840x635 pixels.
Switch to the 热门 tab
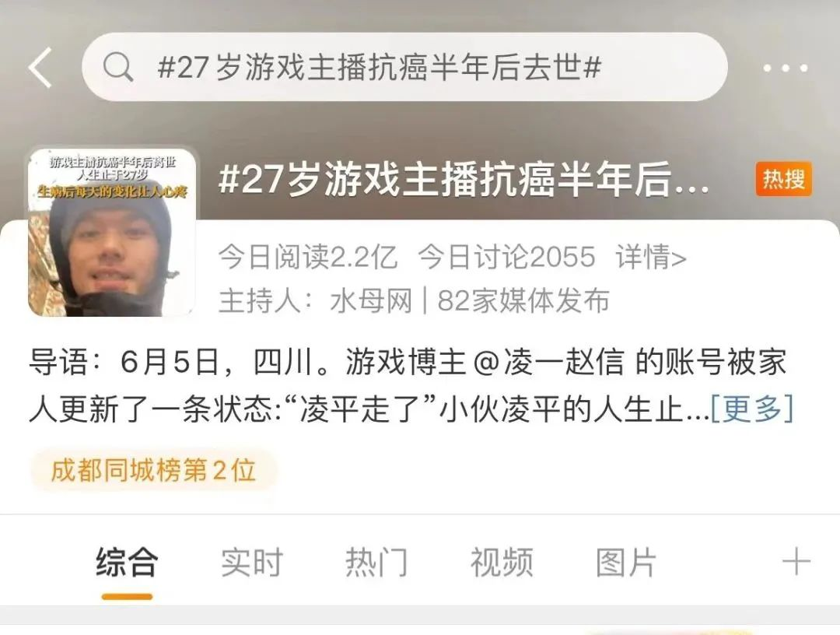376,562
